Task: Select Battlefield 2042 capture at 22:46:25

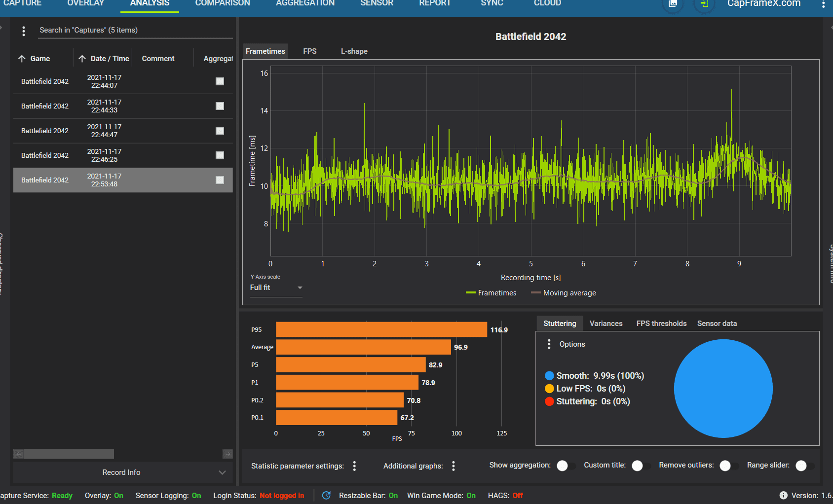Action: tap(123, 155)
